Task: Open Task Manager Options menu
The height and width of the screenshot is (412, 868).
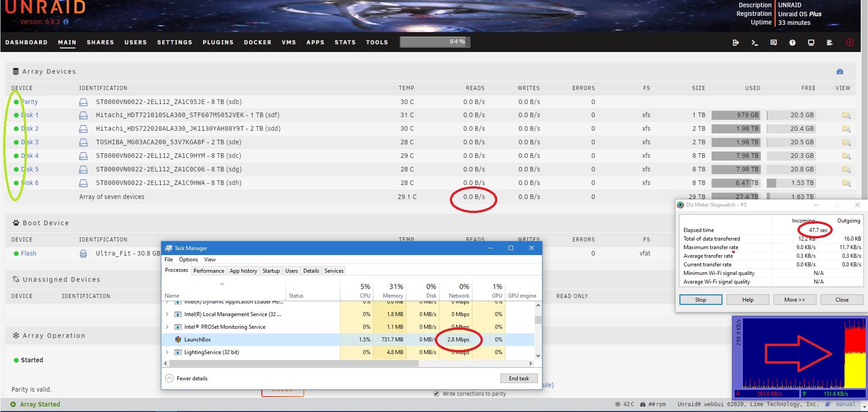Action: pyautogui.click(x=189, y=260)
